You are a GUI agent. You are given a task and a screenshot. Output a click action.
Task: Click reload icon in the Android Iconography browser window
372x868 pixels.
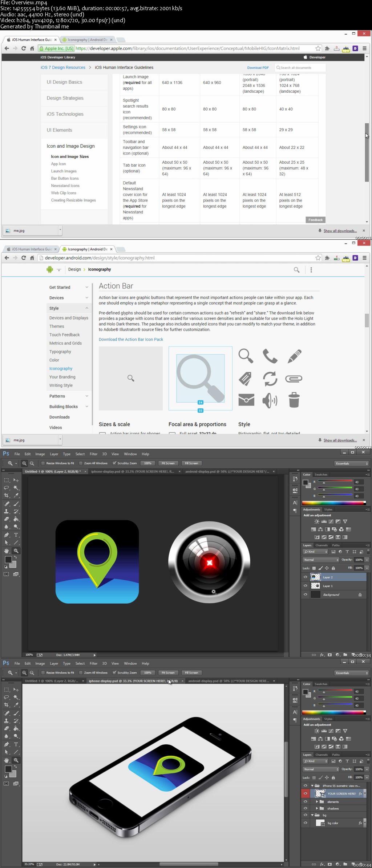pyautogui.click(x=24, y=258)
